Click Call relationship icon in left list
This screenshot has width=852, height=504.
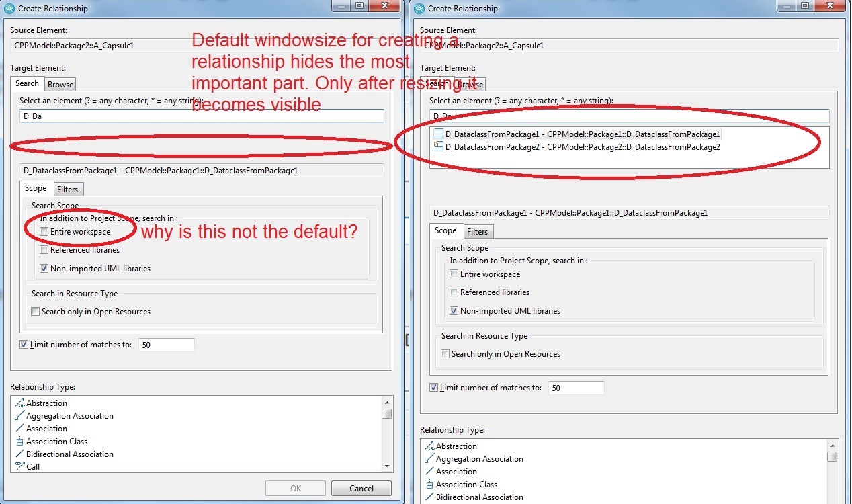19,466
